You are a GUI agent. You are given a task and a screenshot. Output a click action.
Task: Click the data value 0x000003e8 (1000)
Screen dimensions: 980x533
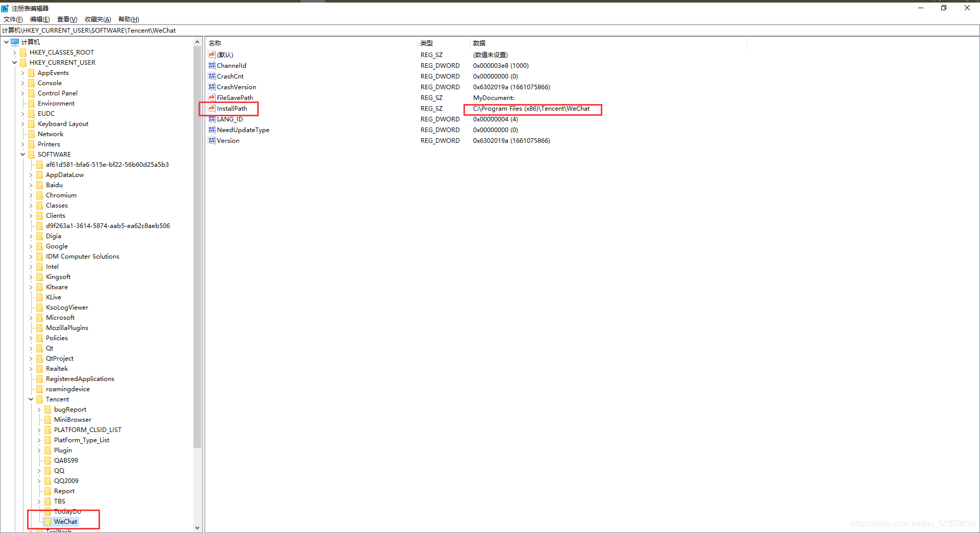pyautogui.click(x=501, y=65)
